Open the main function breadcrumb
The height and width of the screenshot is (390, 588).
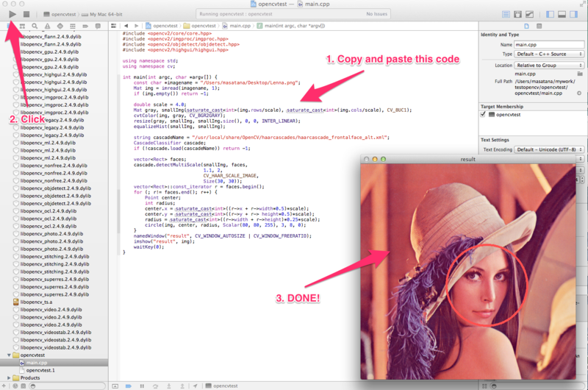(x=291, y=26)
